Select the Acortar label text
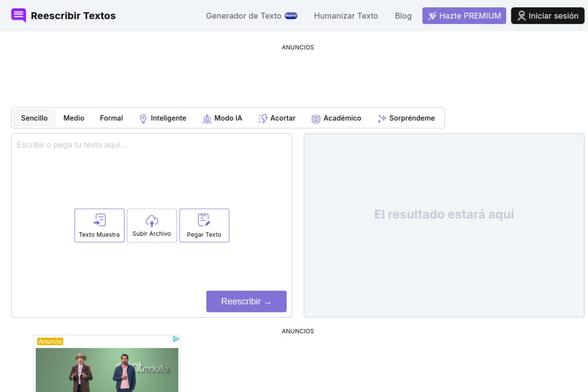 283,118
